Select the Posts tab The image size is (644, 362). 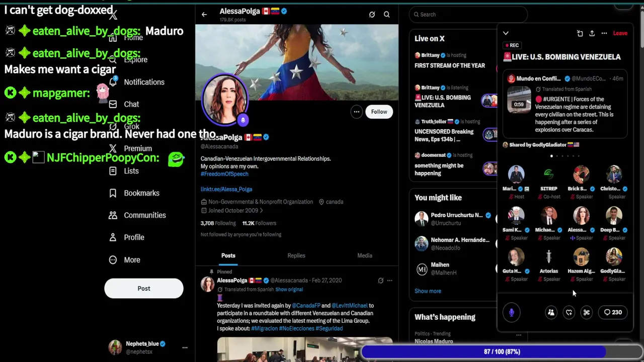click(x=228, y=255)
